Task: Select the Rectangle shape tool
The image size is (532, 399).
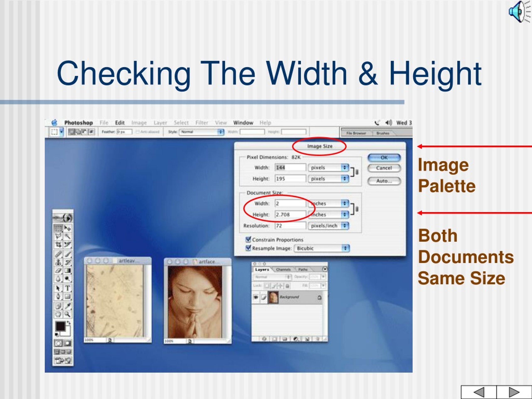Action: (67, 296)
